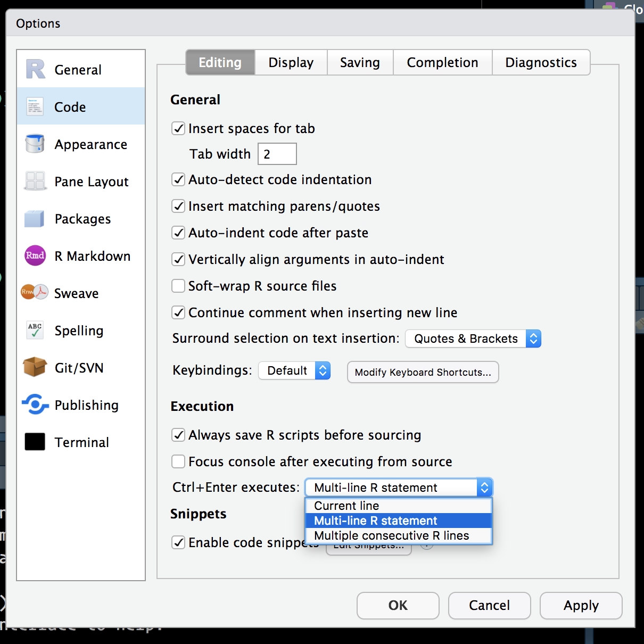Open Publishing via the blue sync icon

pyautogui.click(x=35, y=404)
